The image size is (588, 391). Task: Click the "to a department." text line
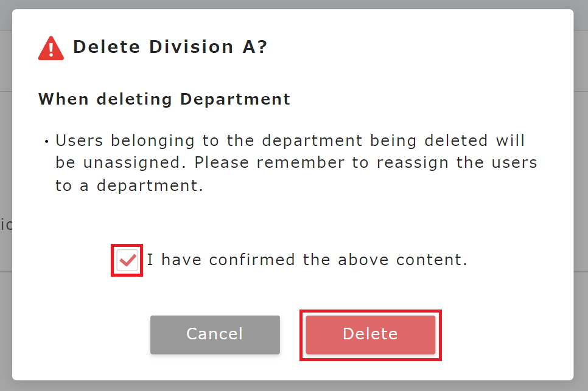click(x=129, y=185)
